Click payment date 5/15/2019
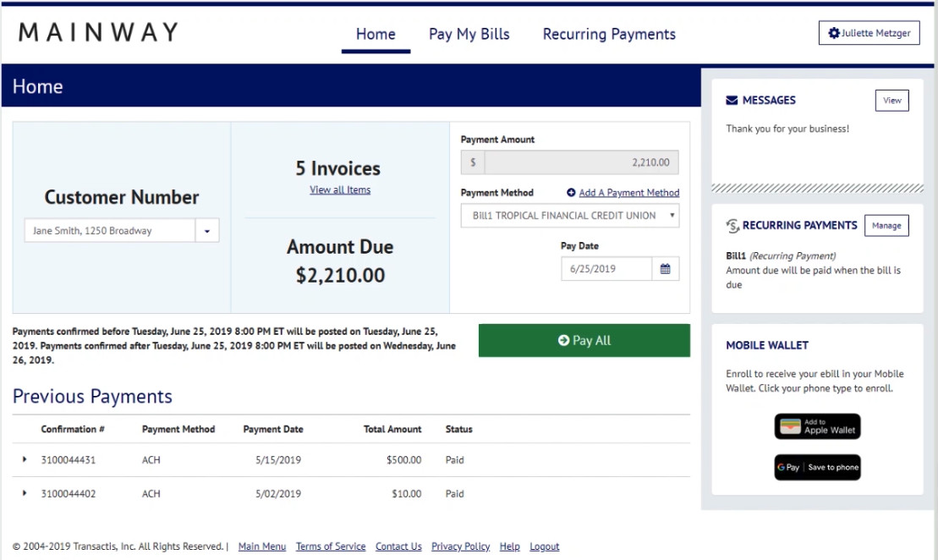Viewport: 938px width, 560px height. [278, 460]
